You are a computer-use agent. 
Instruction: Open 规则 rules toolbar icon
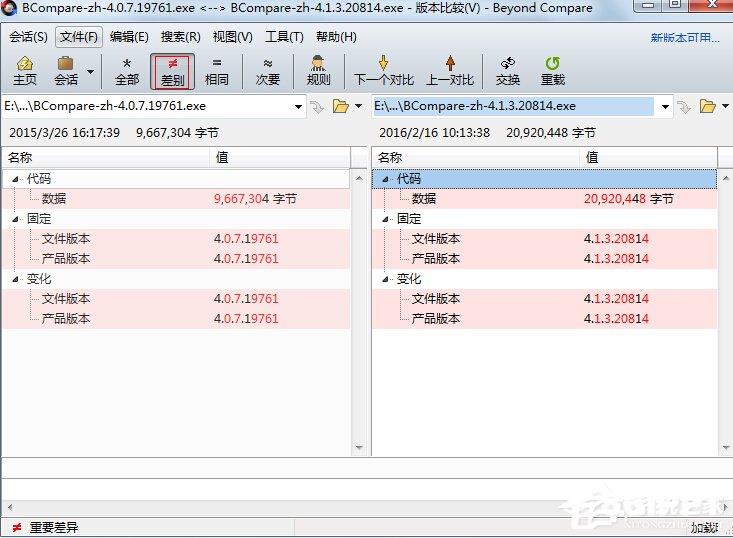point(318,71)
